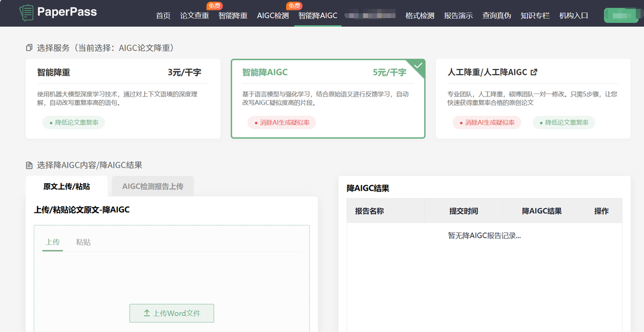
Task: Click the external link icon beside 人工降重/人工降AIGC
Action: point(534,72)
